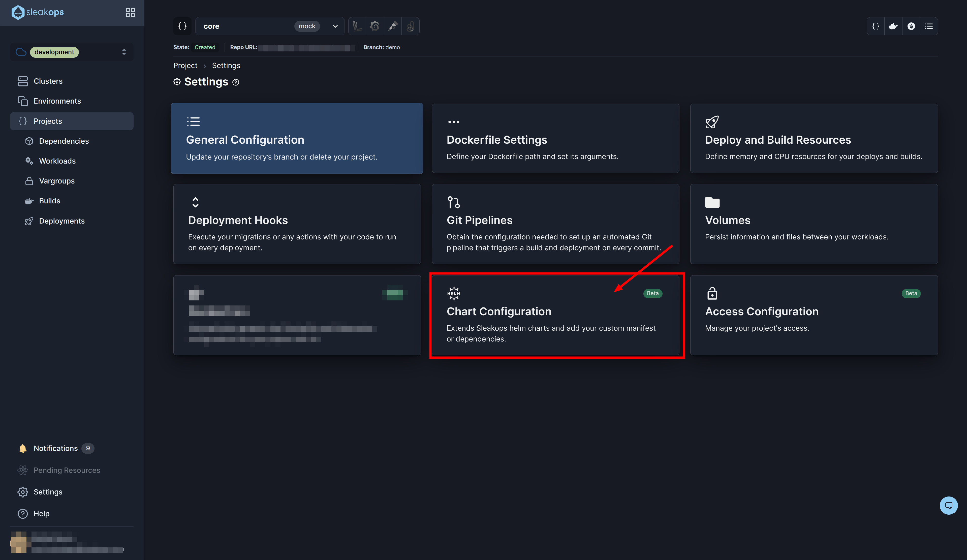Open the Chart Configuration card
This screenshot has height=560, width=967.
tap(555, 316)
